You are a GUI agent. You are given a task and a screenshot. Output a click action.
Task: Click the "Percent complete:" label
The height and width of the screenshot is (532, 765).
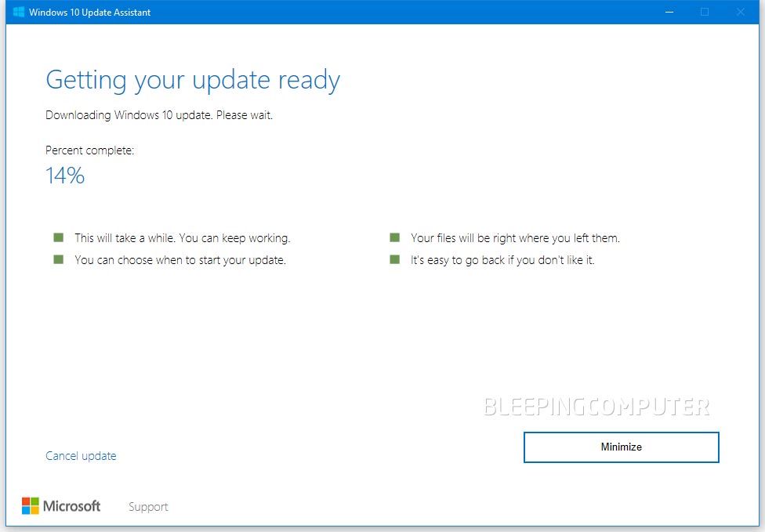click(x=90, y=150)
